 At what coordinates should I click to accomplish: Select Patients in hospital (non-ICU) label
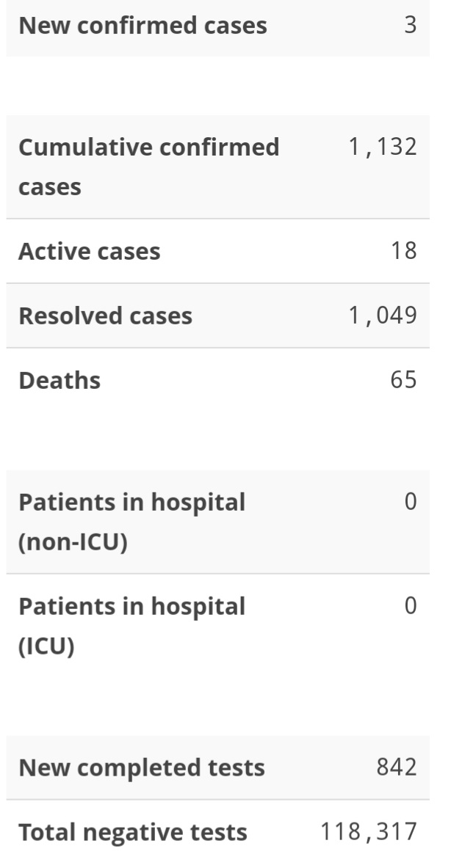132,522
